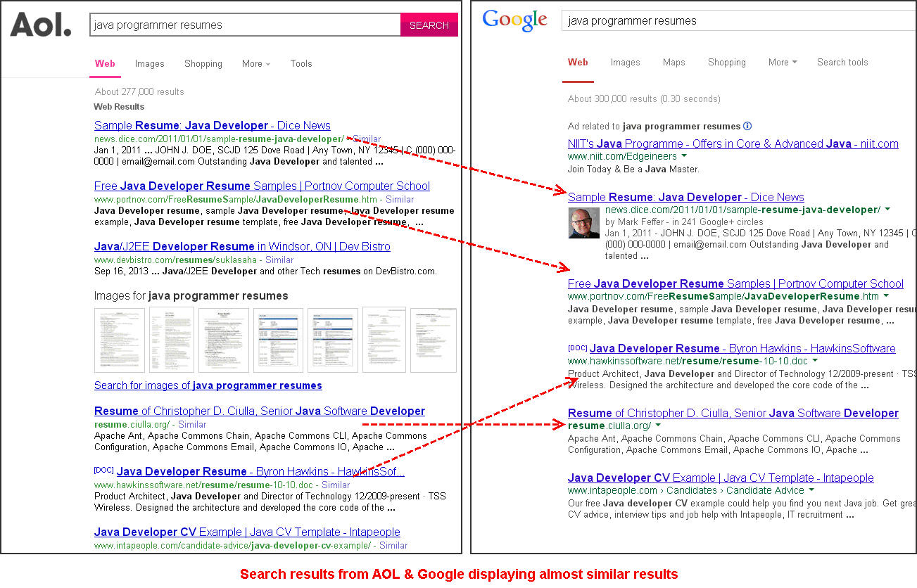Expand dropdown arrow next to Google hawkinssoftware.net URL
The height and width of the screenshot is (588, 917).
click(x=815, y=362)
